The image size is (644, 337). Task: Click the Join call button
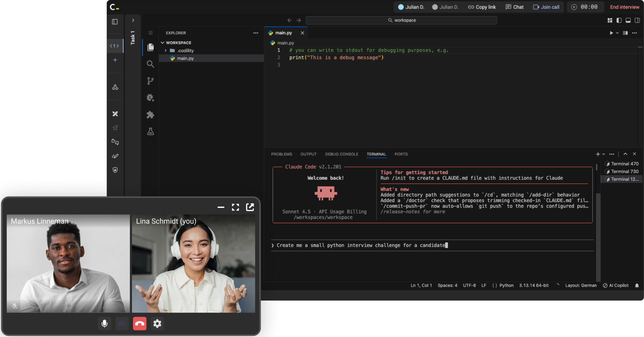pyautogui.click(x=546, y=7)
